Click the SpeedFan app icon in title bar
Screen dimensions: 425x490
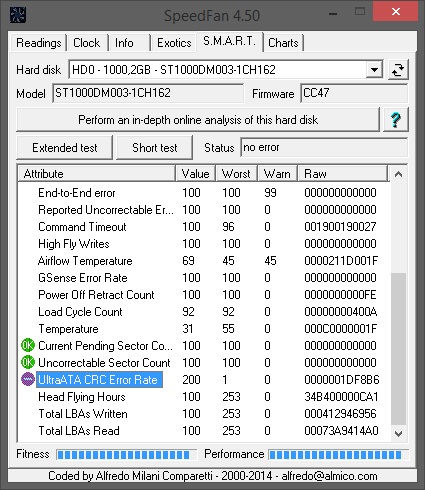18,15
